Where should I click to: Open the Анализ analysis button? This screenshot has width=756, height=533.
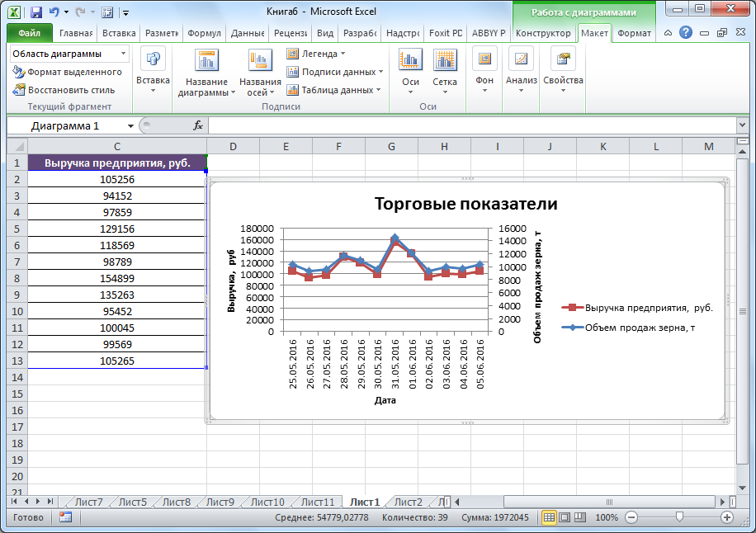click(522, 69)
